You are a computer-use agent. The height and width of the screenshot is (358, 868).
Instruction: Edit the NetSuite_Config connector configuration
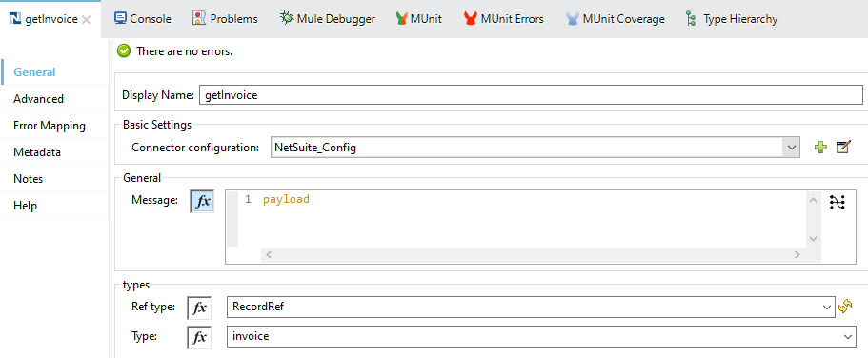click(x=842, y=148)
